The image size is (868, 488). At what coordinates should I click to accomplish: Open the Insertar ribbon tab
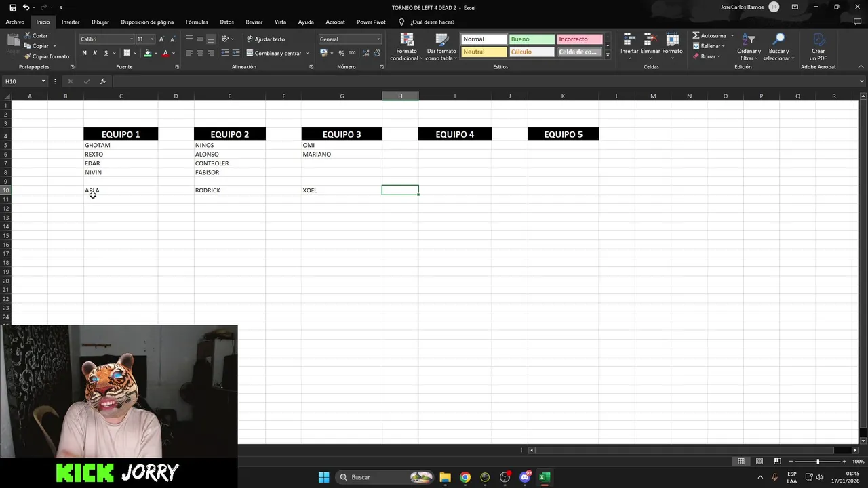pos(71,22)
